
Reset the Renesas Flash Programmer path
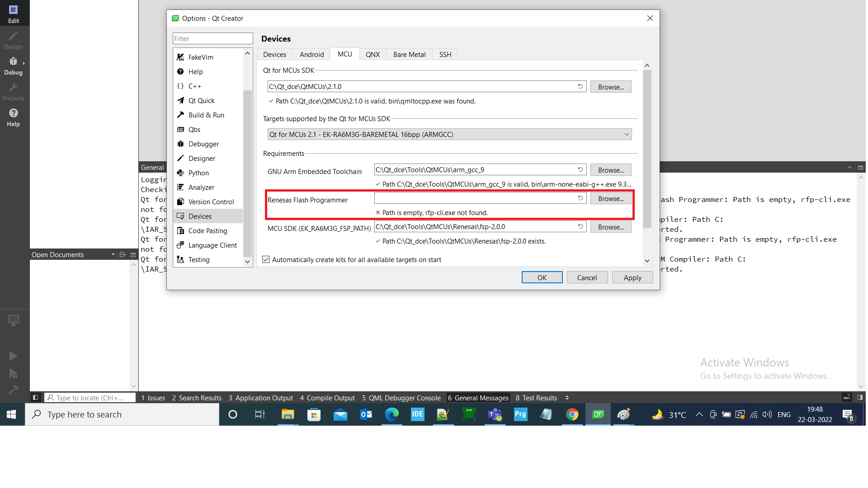[580, 198]
